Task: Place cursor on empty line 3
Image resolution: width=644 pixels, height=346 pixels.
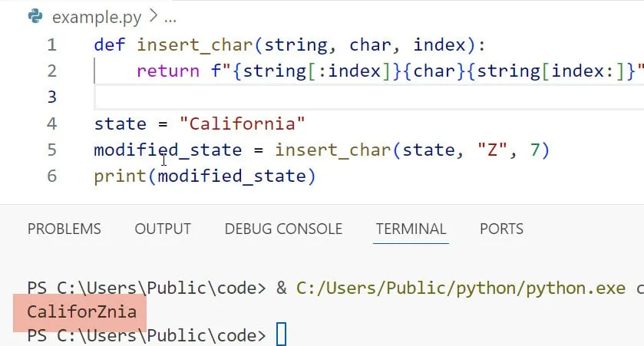Action: [x=307, y=97]
